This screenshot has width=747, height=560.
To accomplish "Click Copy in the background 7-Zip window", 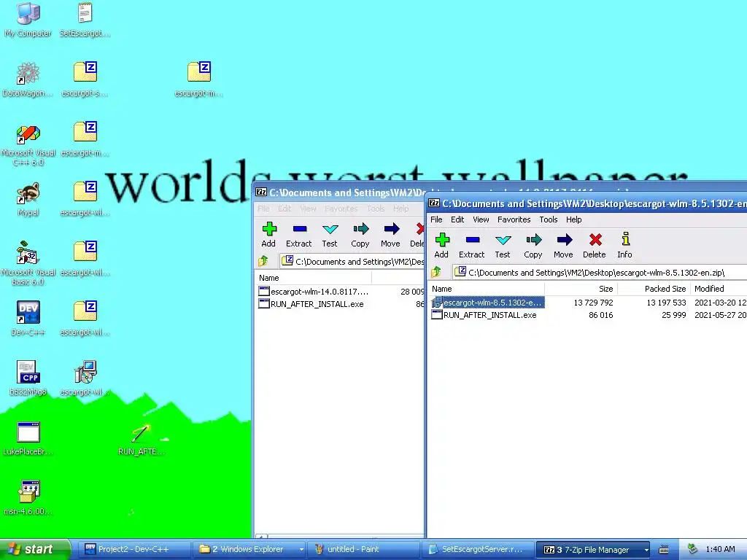I will (360, 235).
